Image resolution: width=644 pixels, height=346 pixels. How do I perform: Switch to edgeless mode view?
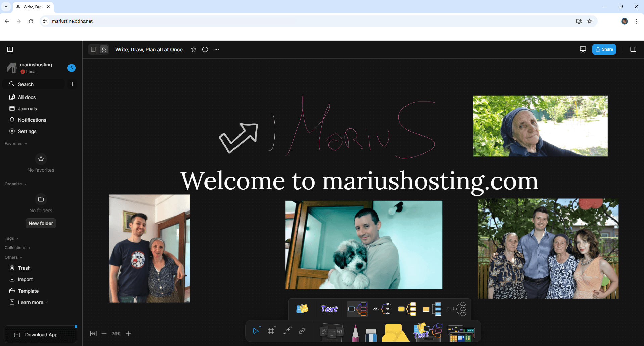pyautogui.click(x=104, y=49)
